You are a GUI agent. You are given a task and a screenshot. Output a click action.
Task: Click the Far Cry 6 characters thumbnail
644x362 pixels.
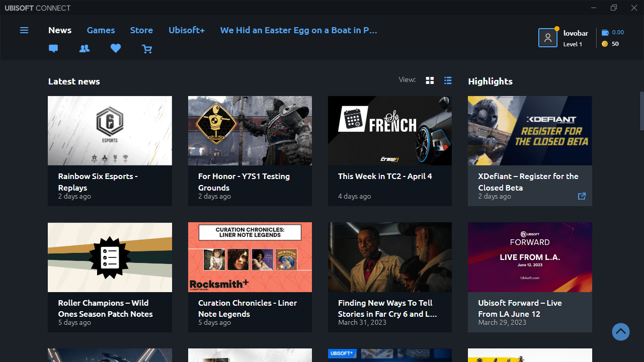point(390,257)
